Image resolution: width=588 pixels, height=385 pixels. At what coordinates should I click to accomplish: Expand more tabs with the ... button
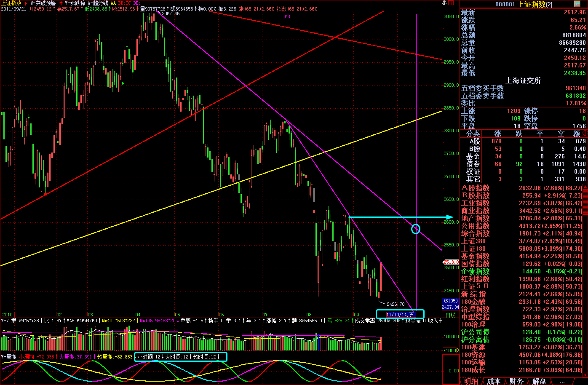(562, 381)
